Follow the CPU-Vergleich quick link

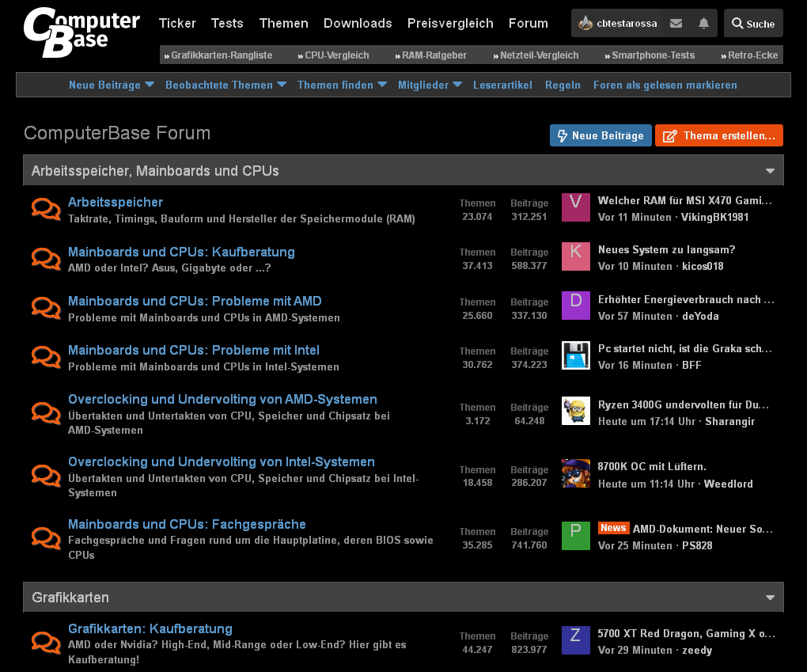coord(334,55)
